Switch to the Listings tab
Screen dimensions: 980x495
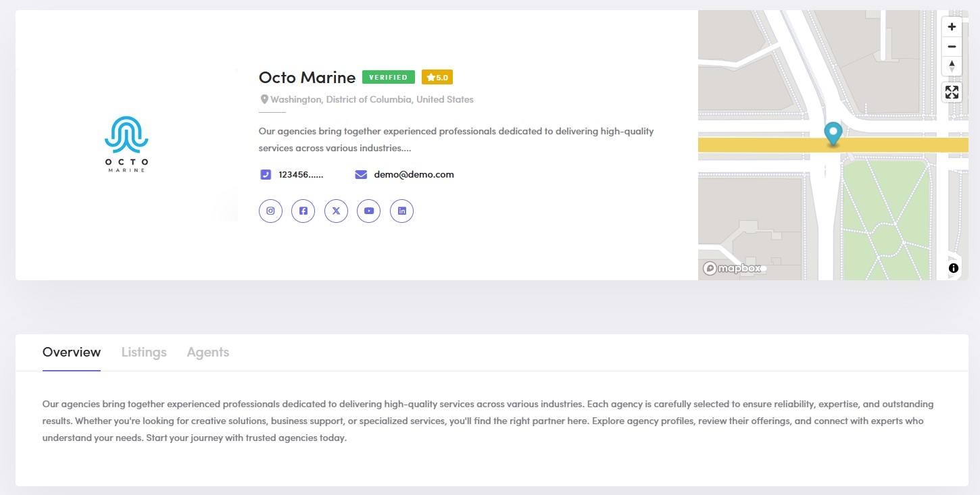pos(144,352)
